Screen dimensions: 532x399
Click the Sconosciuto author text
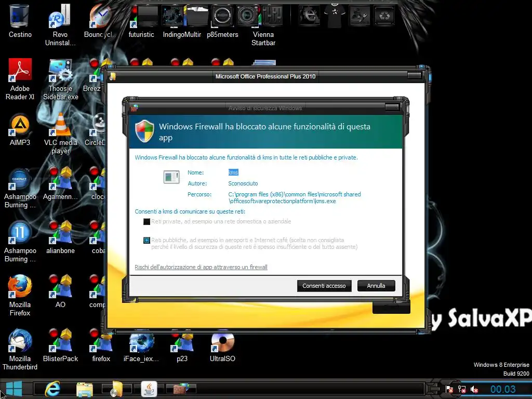243,183
